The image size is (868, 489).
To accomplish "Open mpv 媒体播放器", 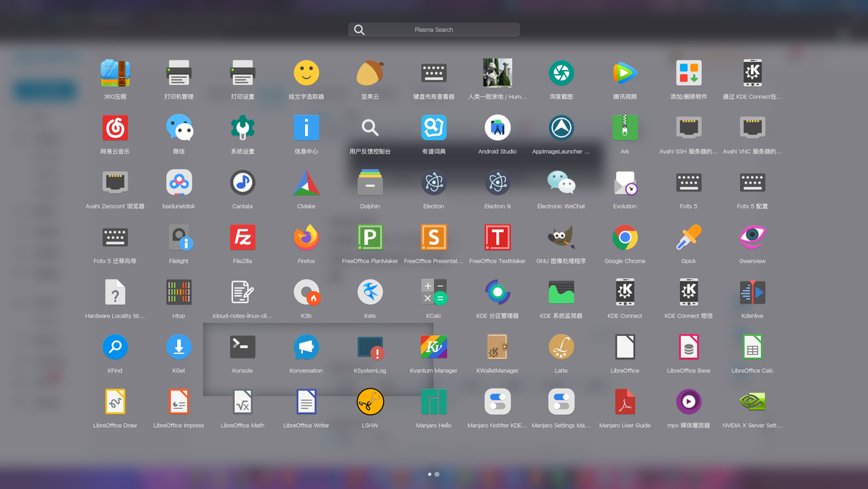I will point(689,402).
